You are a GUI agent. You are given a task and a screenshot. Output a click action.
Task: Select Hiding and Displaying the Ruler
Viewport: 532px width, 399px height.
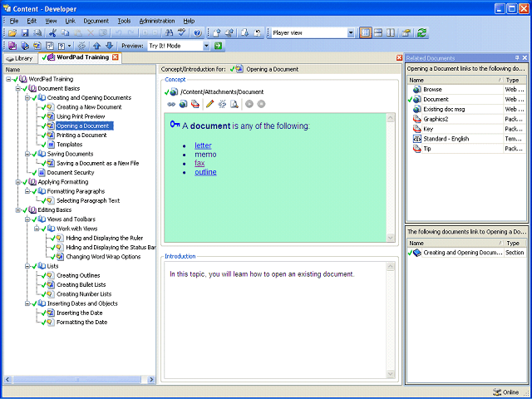click(105, 239)
